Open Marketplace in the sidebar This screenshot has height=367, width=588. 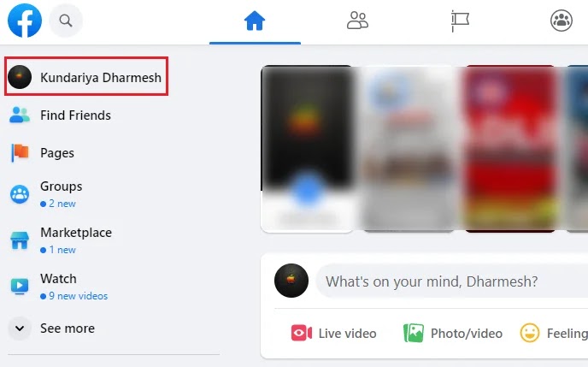point(61,240)
